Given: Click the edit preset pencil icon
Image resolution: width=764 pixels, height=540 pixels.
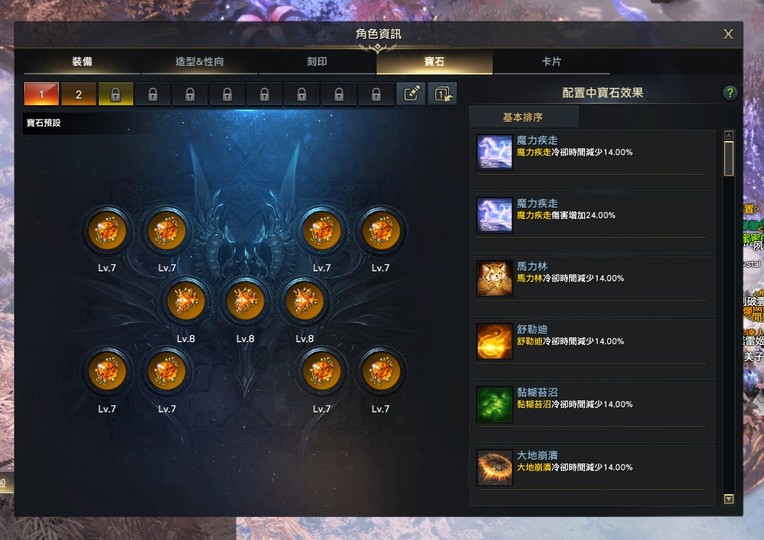Looking at the screenshot, I should [x=411, y=93].
